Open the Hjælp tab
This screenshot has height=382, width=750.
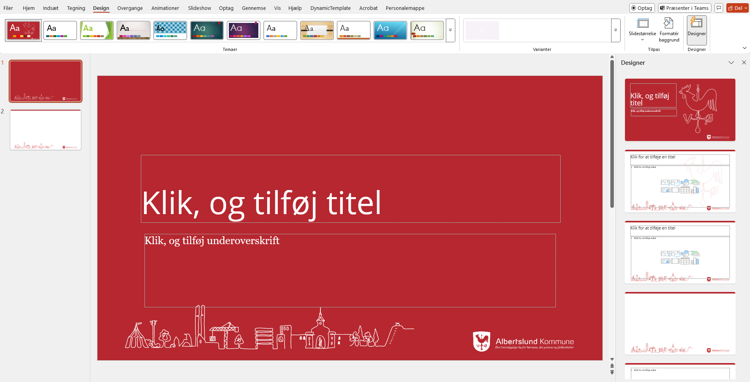click(295, 8)
